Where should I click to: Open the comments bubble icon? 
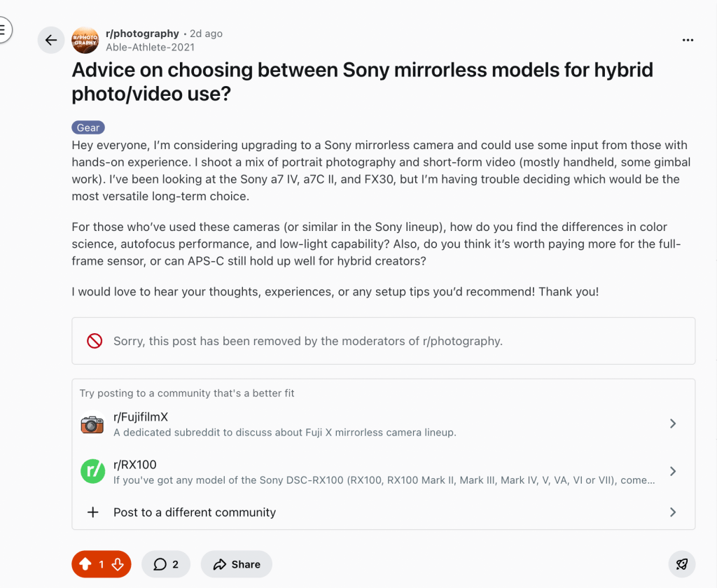pyautogui.click(x=160, y=564)
